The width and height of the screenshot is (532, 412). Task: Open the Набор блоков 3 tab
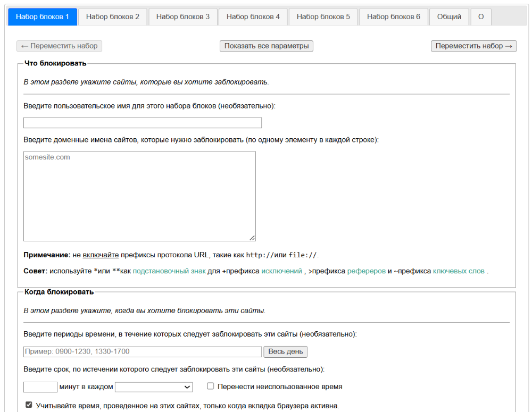[182, 16]
